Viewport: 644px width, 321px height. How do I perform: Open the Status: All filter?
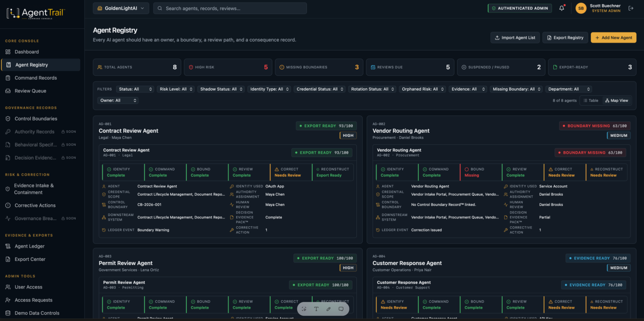tap(136, 89)
